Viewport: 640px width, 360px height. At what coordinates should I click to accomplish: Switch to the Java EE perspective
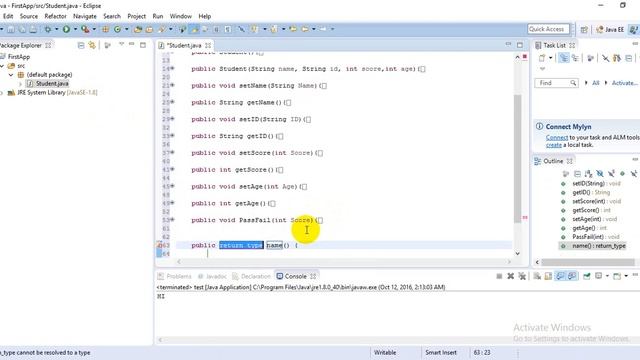click(x=610, y=29)
